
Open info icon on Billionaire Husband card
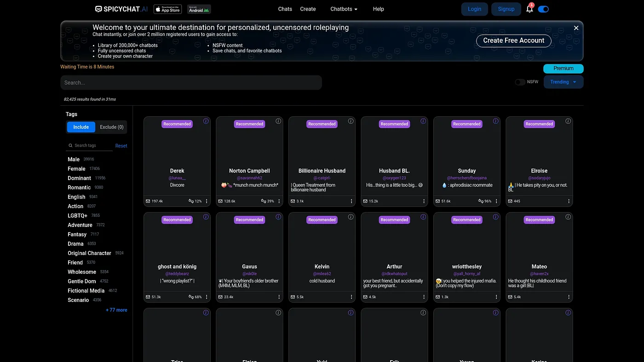tap(351, 121)
